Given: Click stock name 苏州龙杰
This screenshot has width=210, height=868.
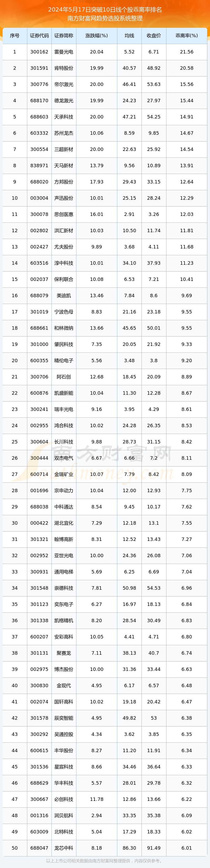Looking at the screenshot, I should pyautogui.click(x=64, y=133).
